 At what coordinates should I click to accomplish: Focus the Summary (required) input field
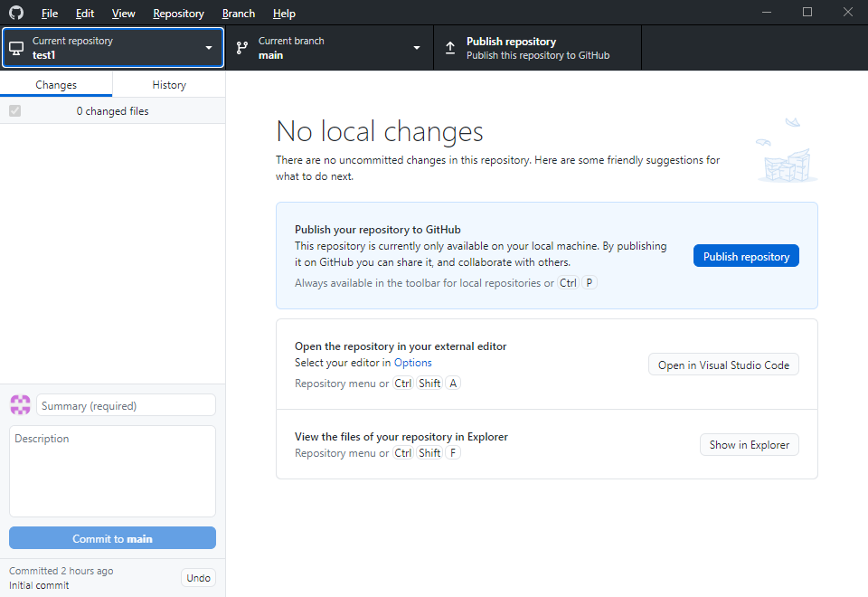coord(126,406)
